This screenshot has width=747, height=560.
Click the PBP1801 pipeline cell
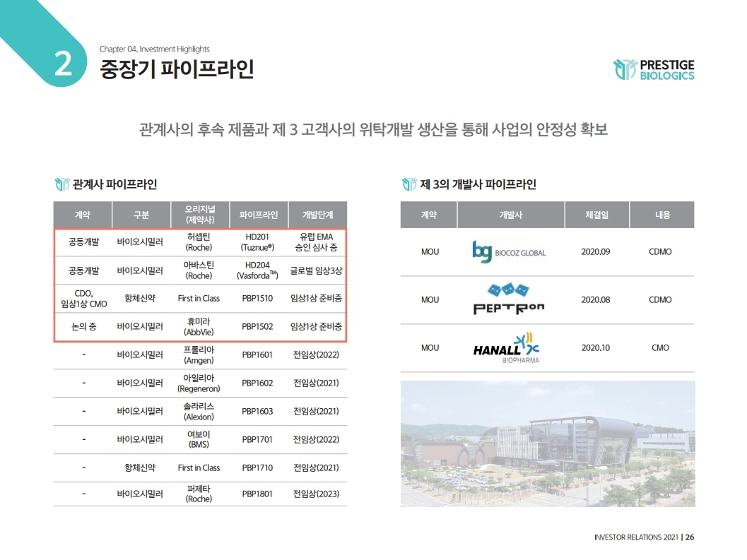(257, 494)
